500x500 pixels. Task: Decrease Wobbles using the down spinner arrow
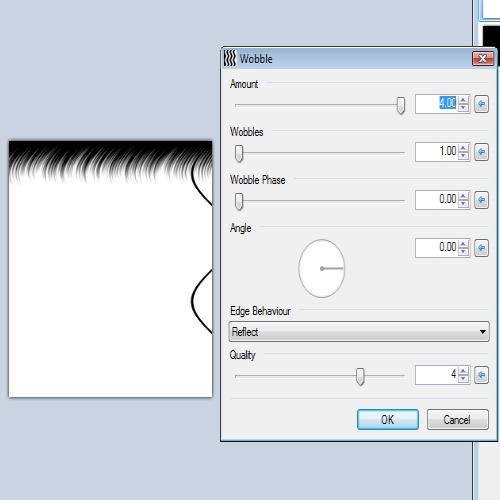pyautogui.click(x=463, y=156)
